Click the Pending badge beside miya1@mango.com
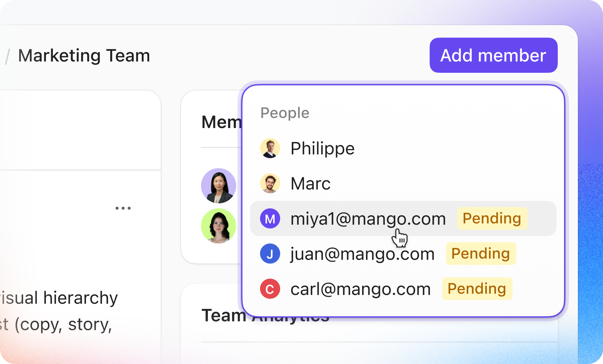 492,218
